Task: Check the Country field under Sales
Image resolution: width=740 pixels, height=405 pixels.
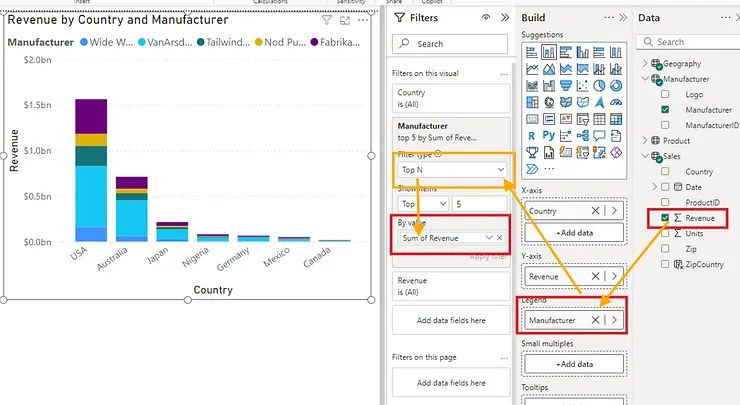Action: 665,171
